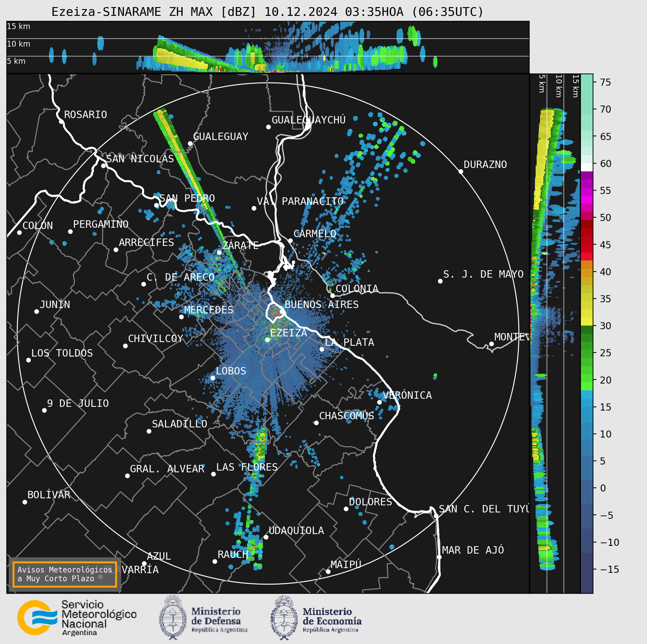This screenshot has height=644, width=647.
Task: Click the LOS TOLDOS label
Action: tap(62, 353)
